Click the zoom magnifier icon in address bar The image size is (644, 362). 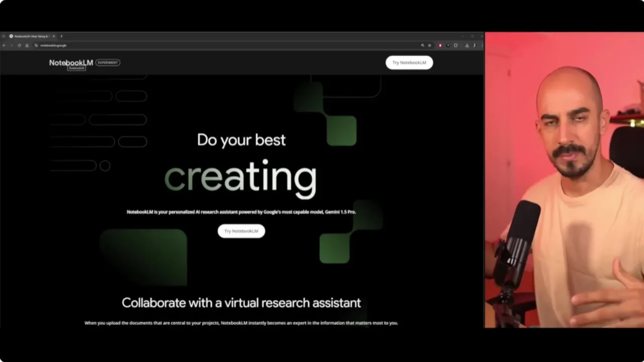click(423, 45)
